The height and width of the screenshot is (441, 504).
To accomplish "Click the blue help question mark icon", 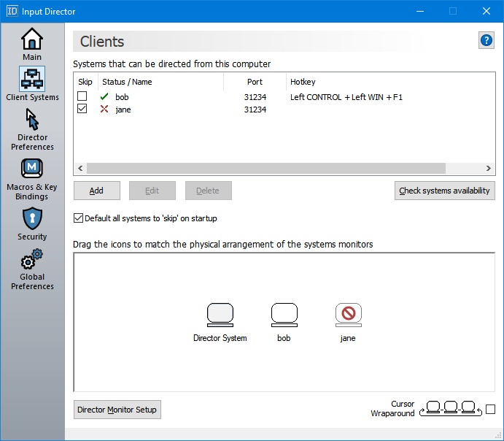I will click(x=486, y=40).
